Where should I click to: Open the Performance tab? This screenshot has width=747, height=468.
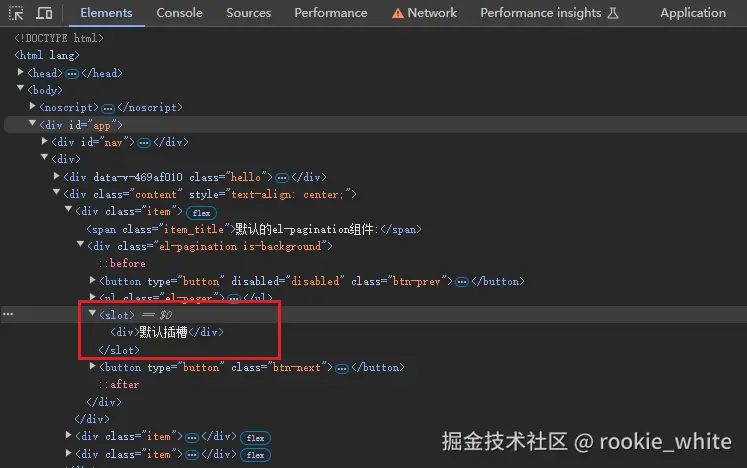(x=331, y=13)
